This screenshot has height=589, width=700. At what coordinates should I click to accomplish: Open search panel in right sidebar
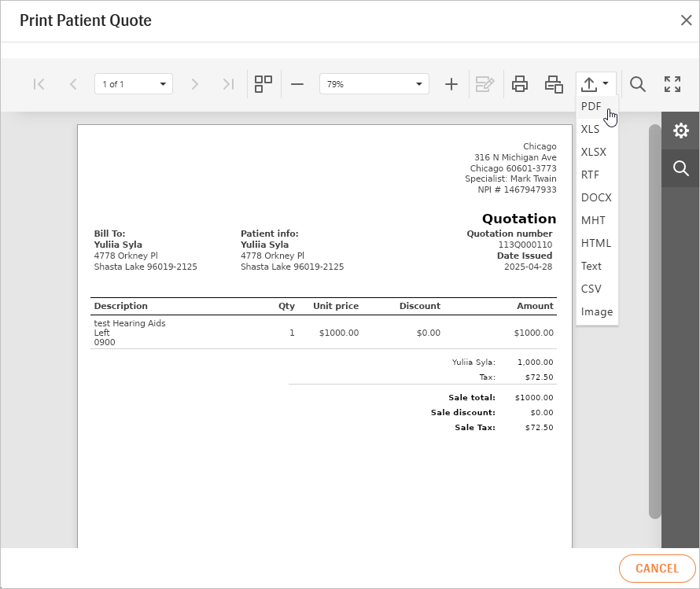(x=681, y=168)
